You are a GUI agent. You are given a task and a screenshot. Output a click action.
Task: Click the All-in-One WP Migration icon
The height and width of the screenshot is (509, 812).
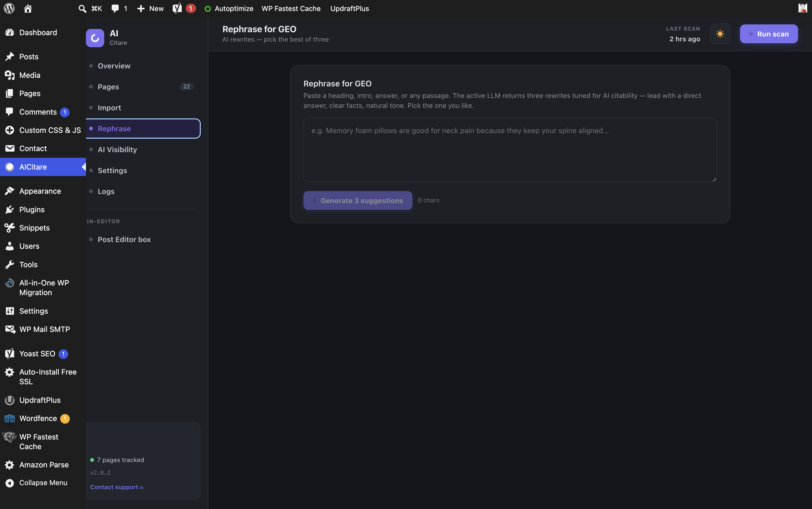(x=10, y=283)
